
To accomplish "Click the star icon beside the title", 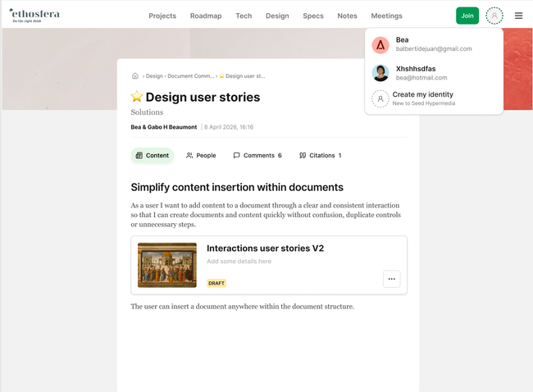I will pos(137,97).
